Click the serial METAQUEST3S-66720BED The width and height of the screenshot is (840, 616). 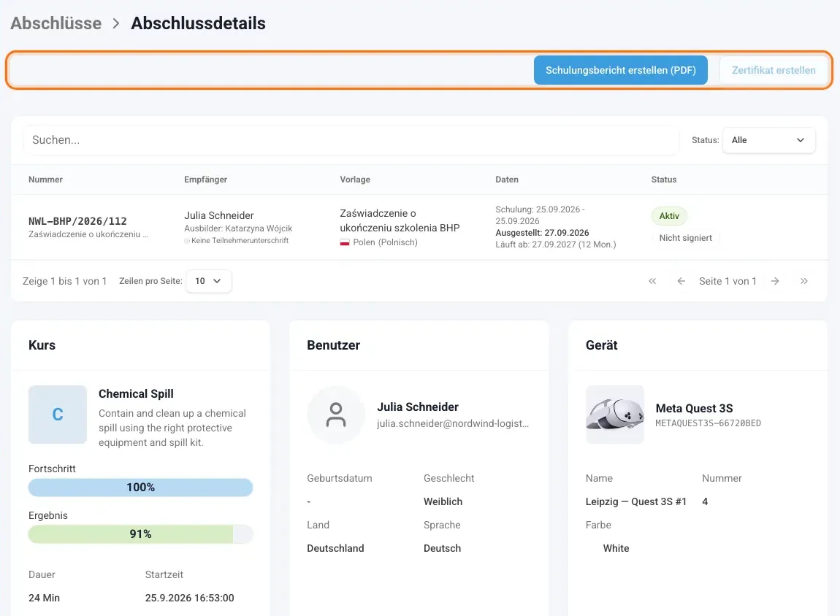(708, 423)
